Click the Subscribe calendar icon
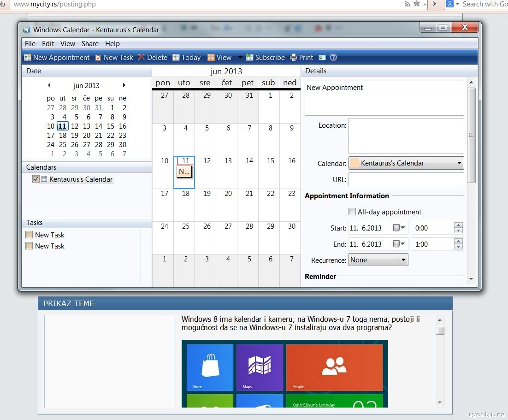Image resolution: width=508 pixels, height=420 pixels. (x=249, y=57)
